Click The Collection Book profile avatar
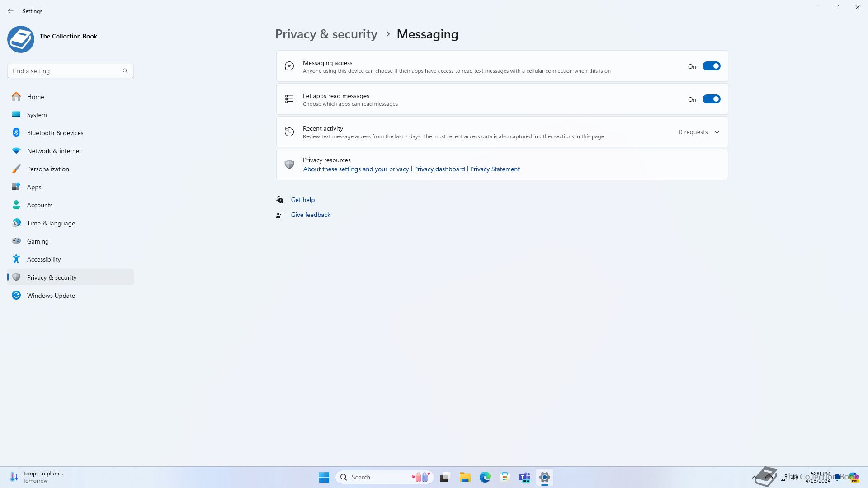Screen dimensions: 868x488 (21, 39)
